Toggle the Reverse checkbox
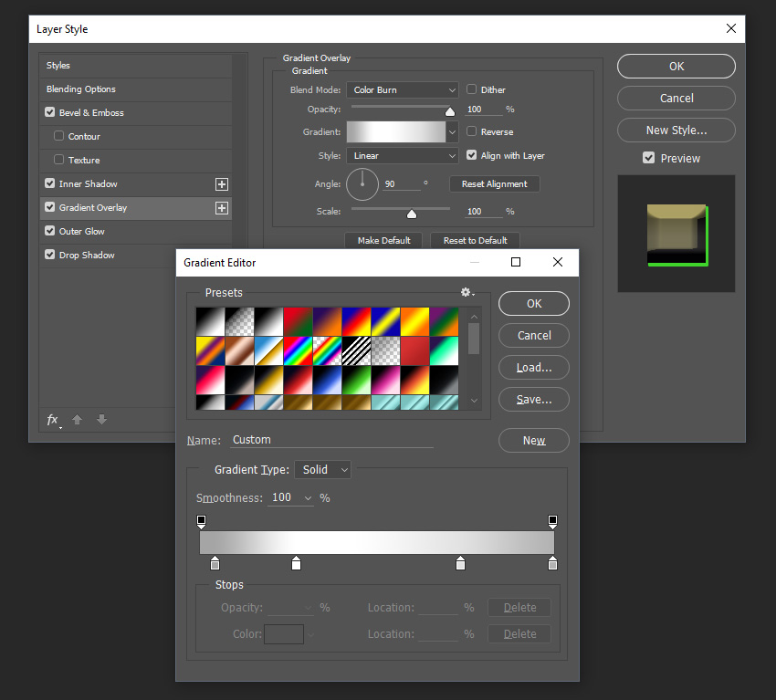The image size is (776, 700). (472, 131)
